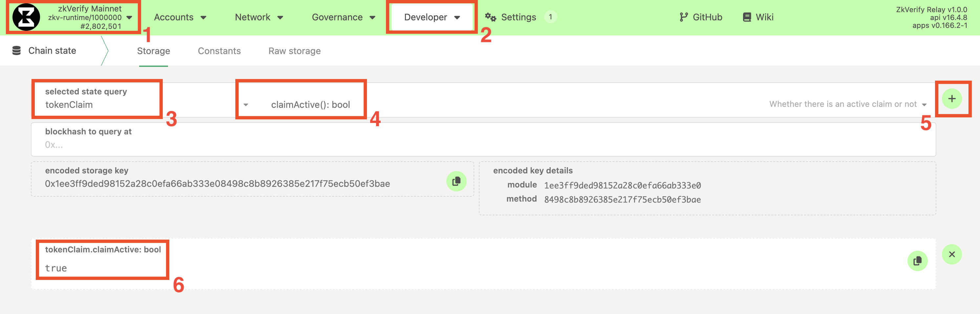Screen dimensions: 980x314
Task: Copy the claimActive result value
Action: 917,261
